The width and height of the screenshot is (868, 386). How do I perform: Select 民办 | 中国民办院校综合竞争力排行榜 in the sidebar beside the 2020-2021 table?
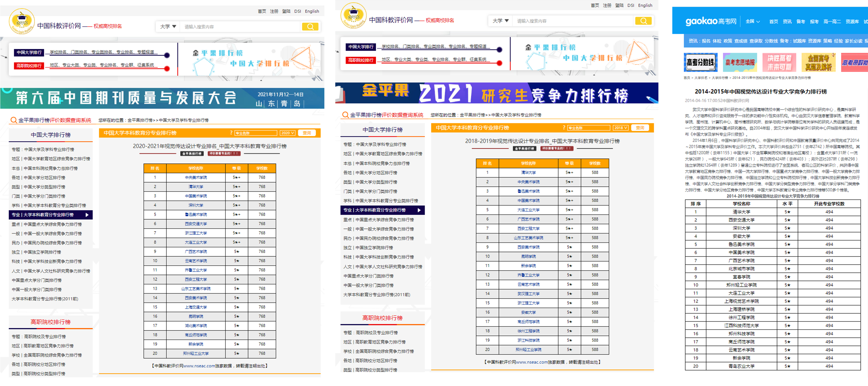click(x=47, y=243)
